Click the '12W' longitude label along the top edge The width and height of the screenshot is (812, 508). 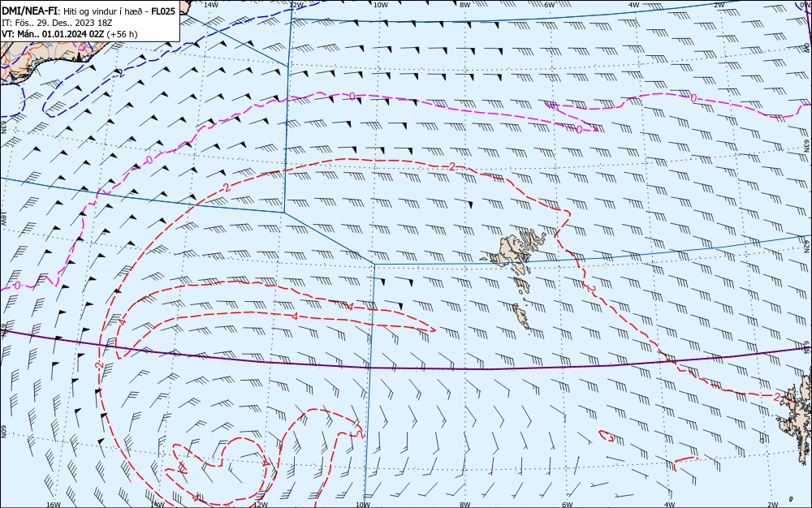pyautogui.click(x=296, y=5)
